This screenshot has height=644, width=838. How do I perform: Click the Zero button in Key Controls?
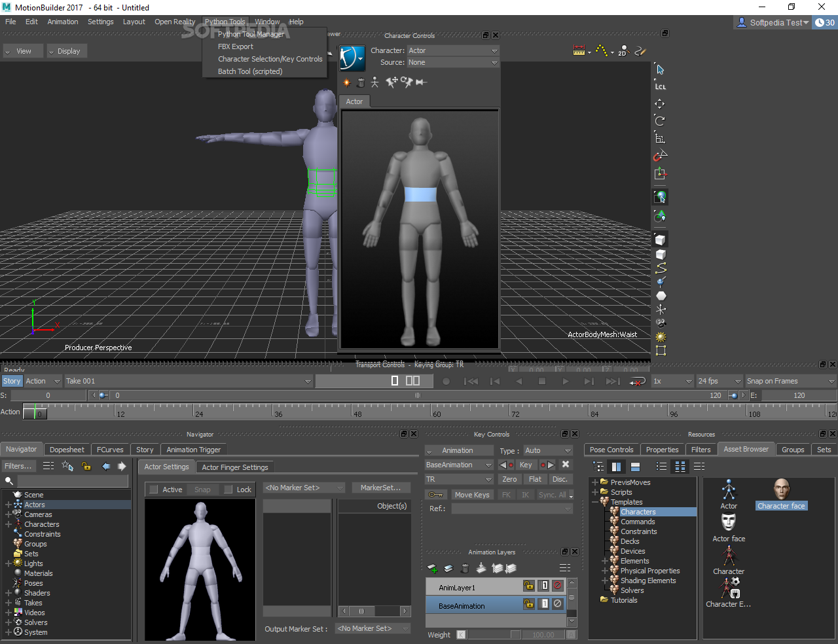(509, 479)
